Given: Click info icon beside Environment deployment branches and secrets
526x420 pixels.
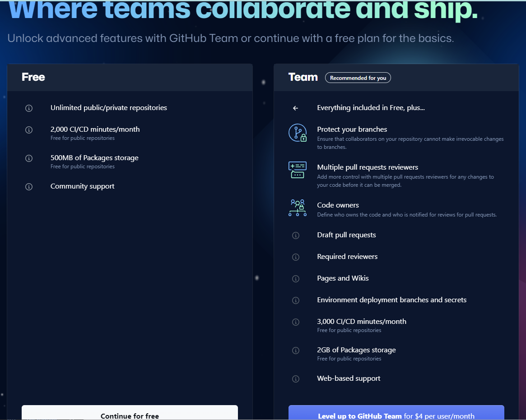Looking at the screenshot, I should pyautogui.click(x=296, y=300).
